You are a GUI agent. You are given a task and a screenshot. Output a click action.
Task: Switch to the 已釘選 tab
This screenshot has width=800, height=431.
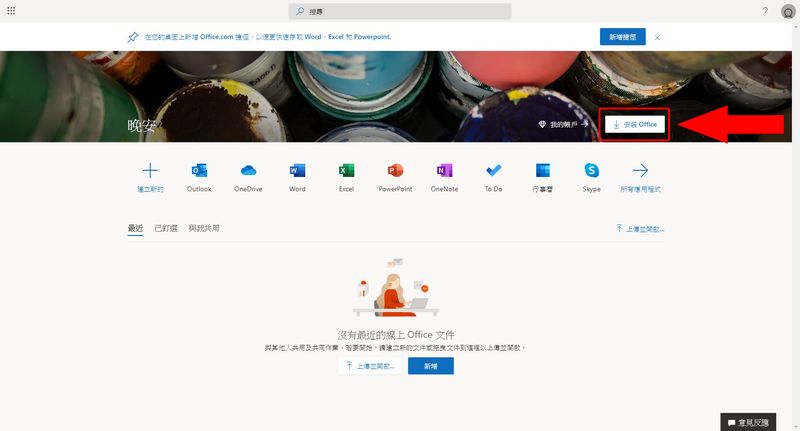point(166,229)
